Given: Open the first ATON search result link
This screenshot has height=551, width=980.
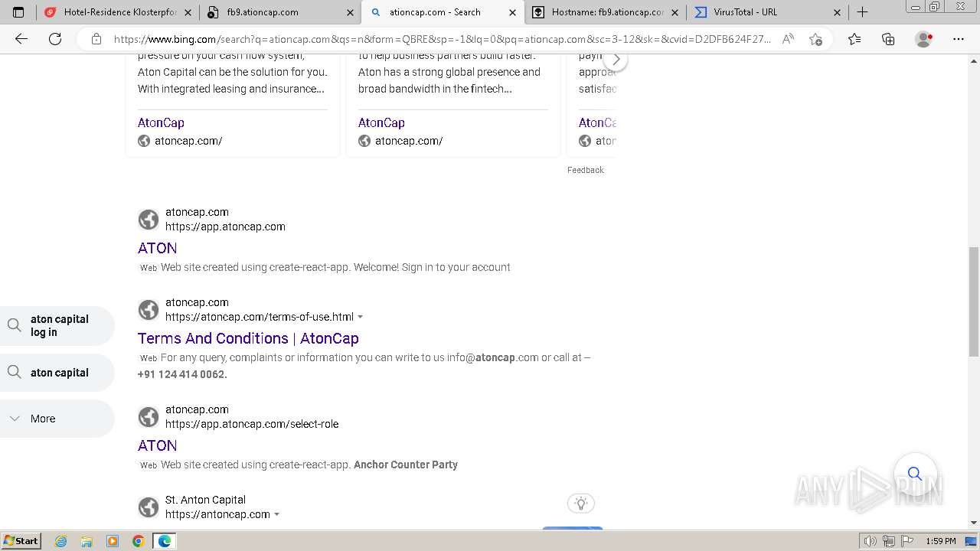Looking at the screenshot, I should (x=157, y=248).
